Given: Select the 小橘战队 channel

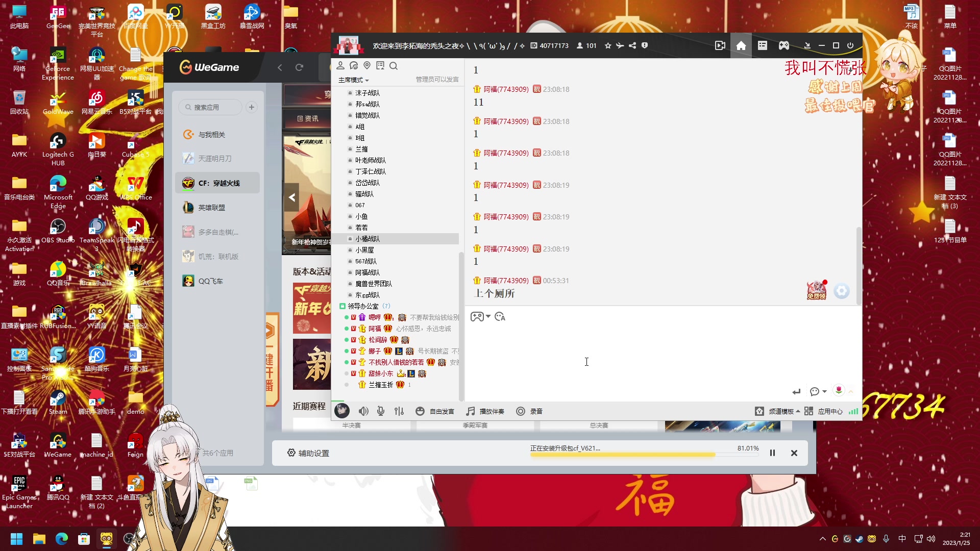Looking at the screenshot, I should pos(395,239).
